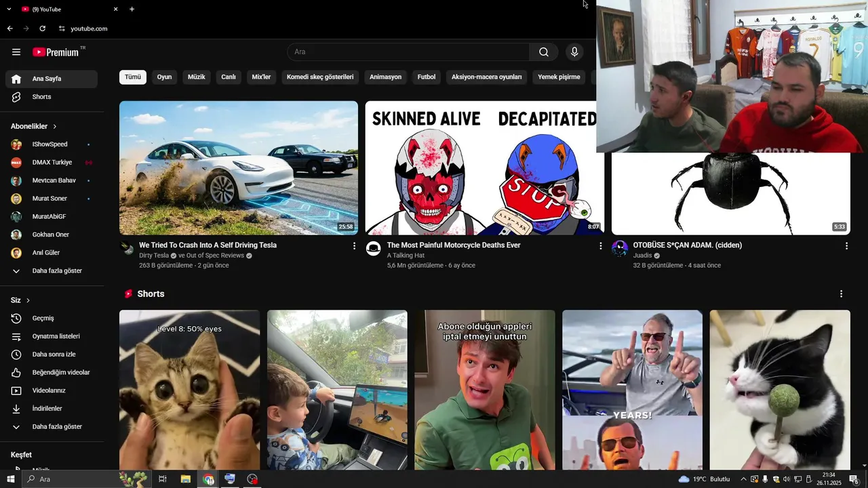The height and width of the screenshot is (488, 868).
Task: Click the YouTube Premium logo
Action: [x=56, y=52]
